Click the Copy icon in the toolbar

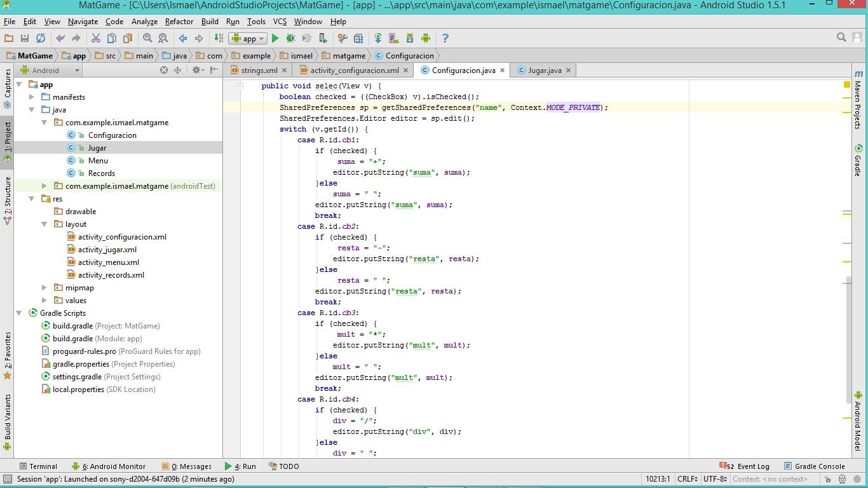(x=111, y=38)
